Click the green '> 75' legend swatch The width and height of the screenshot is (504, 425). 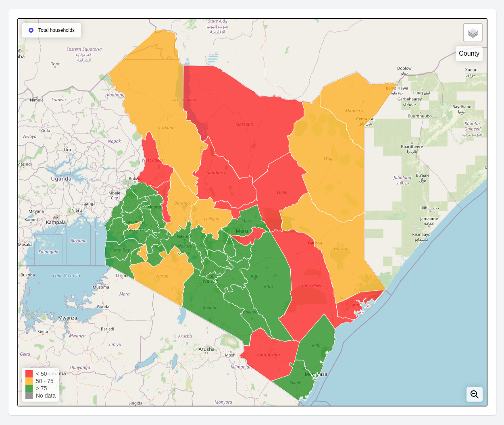(x=29, y=388)
